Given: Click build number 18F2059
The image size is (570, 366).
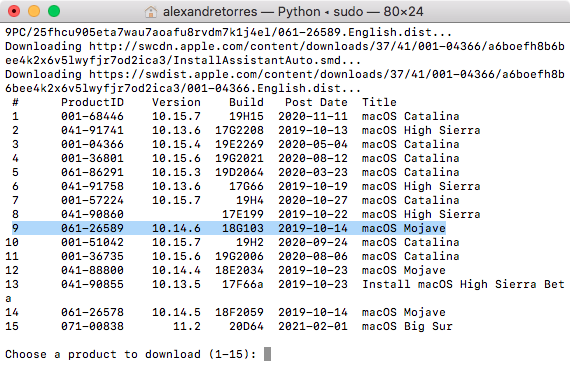Looking at the screenshot, I should coord(239,312).
